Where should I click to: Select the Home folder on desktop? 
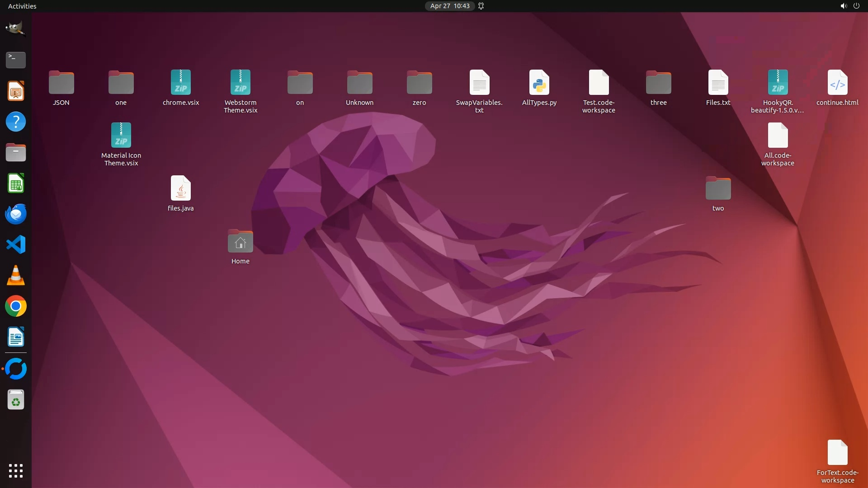click(240, 242)
